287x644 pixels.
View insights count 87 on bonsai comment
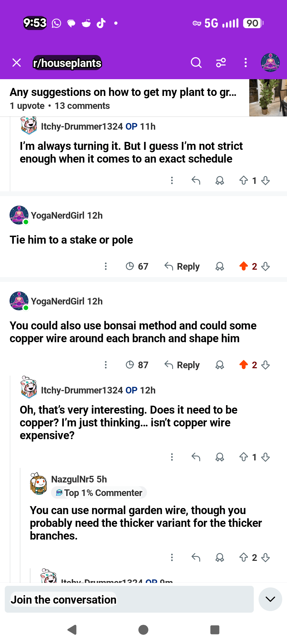click(x=137, y=365)
